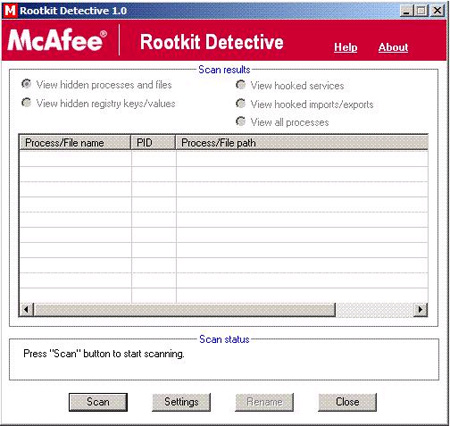The height and width of the screenshot is (426, 450).
Task: Sort by Process/File path column header
Action: pyautogui.click(x=302, y=143)
